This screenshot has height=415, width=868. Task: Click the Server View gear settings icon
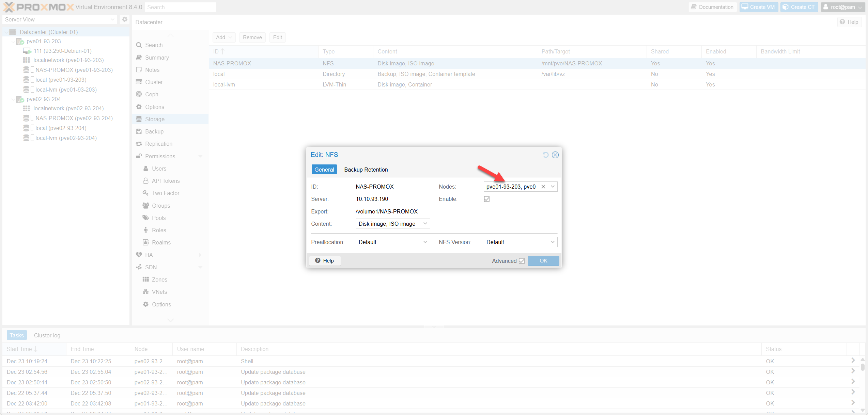coord(125,19)
